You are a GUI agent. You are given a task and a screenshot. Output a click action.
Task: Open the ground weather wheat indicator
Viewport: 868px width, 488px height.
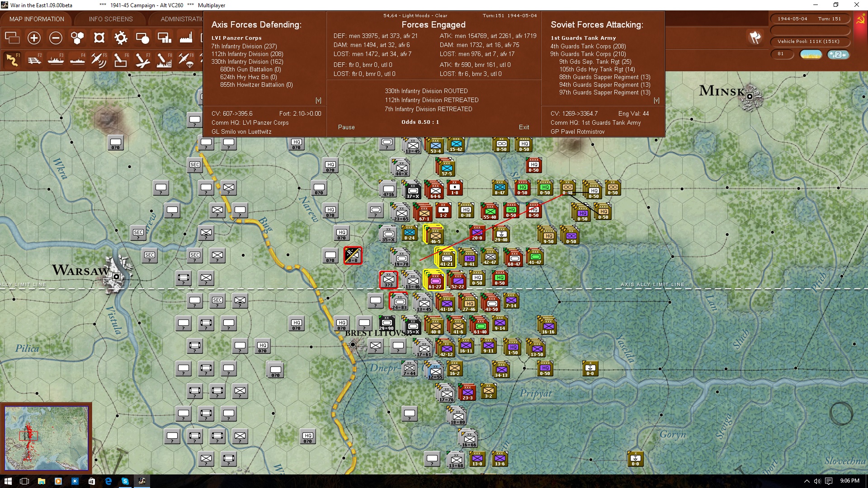tap(811, 54)
